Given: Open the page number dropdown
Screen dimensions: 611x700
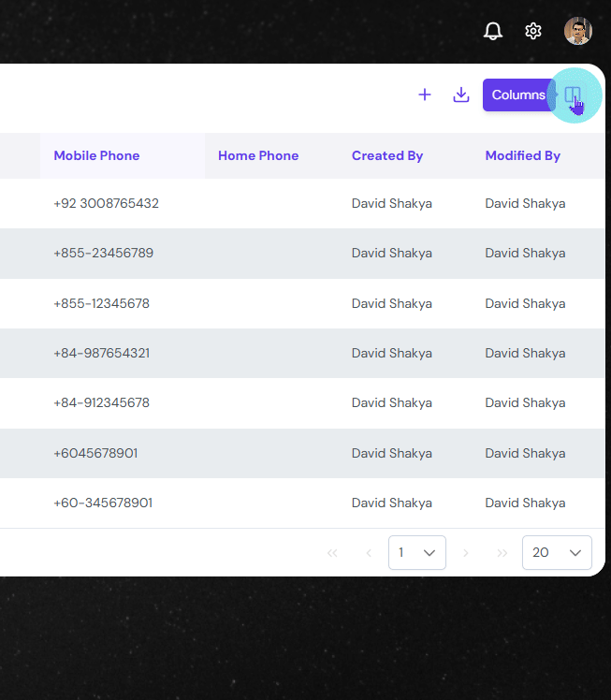Looking at the screenshot, I should click(x=417, y=553).
